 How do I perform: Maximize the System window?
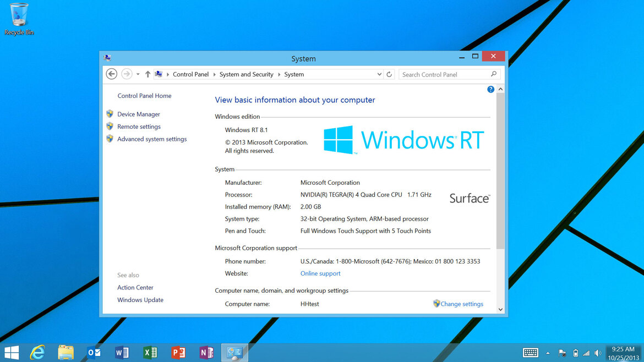click(x=475, y=57)
